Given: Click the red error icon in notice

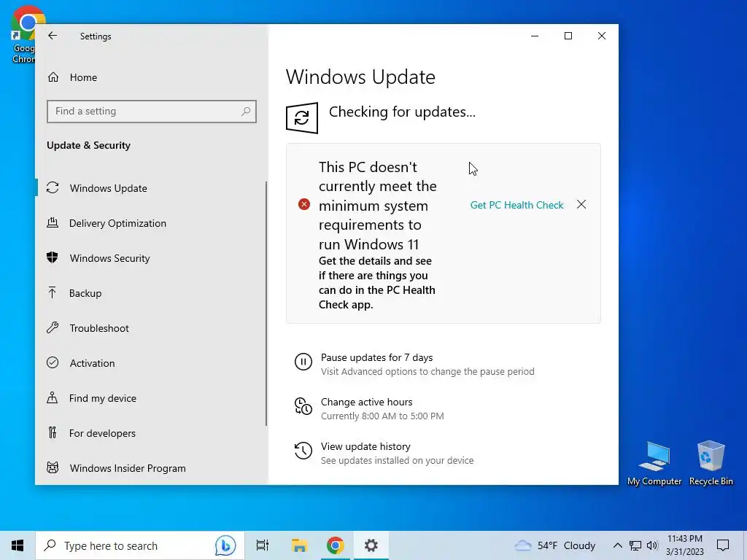Looking at the screenshot, I should coord(304,204).
